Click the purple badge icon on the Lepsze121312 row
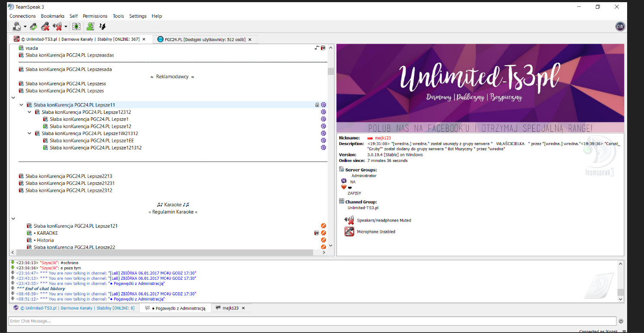The height and width of the screenshot is (333, 644). 323,148
